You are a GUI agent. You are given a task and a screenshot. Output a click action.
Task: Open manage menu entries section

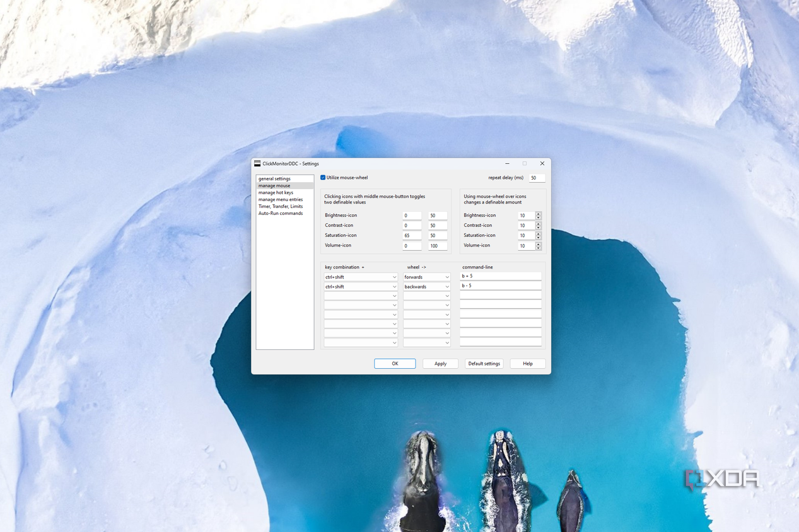pos(285,200)
